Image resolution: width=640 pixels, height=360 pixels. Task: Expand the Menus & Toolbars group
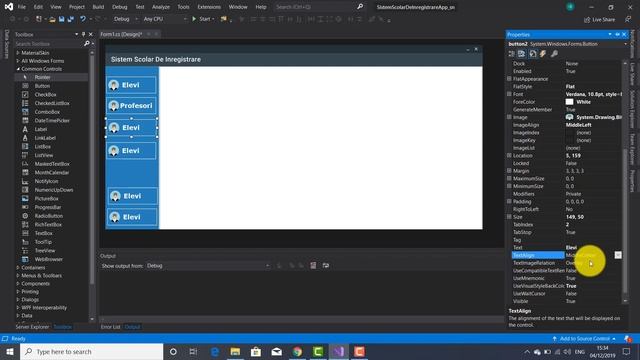point(18,276)
